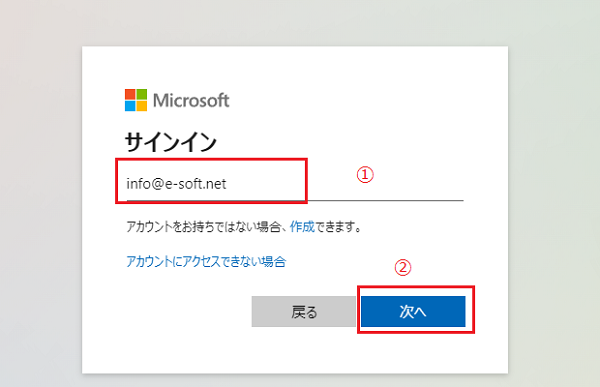This screenshot has height=387, width=600.
Task: Click the red square of Microsoft logo
Action: click(x=130, y=95)
